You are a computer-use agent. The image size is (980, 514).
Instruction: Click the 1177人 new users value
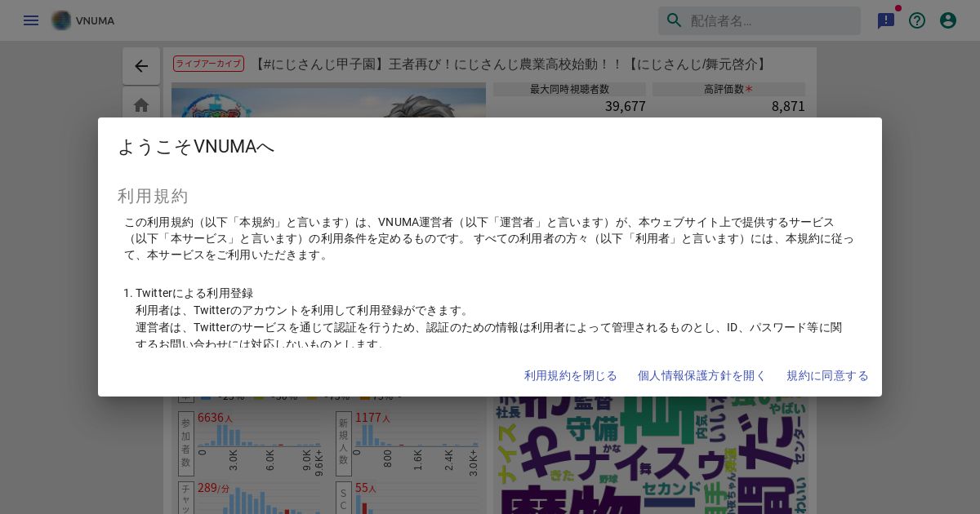pyautogui.click(x=372, y=418)
